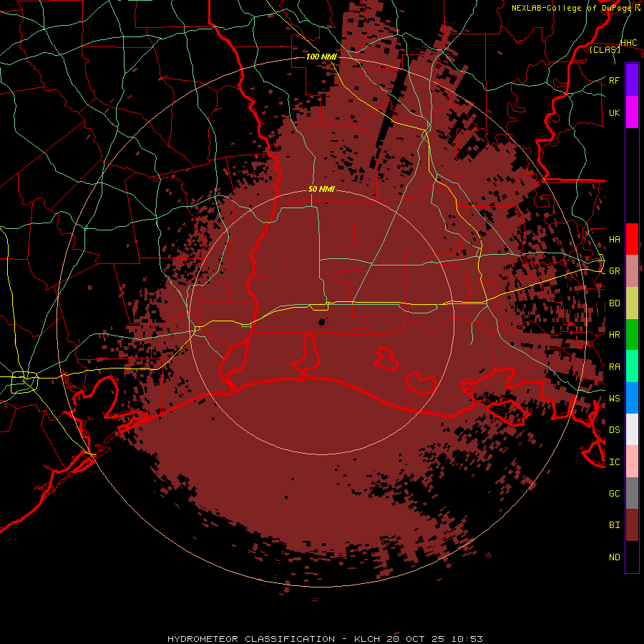Click the BI dark red legend swatch
644x644 pixels.
click(x=632, y=525)
